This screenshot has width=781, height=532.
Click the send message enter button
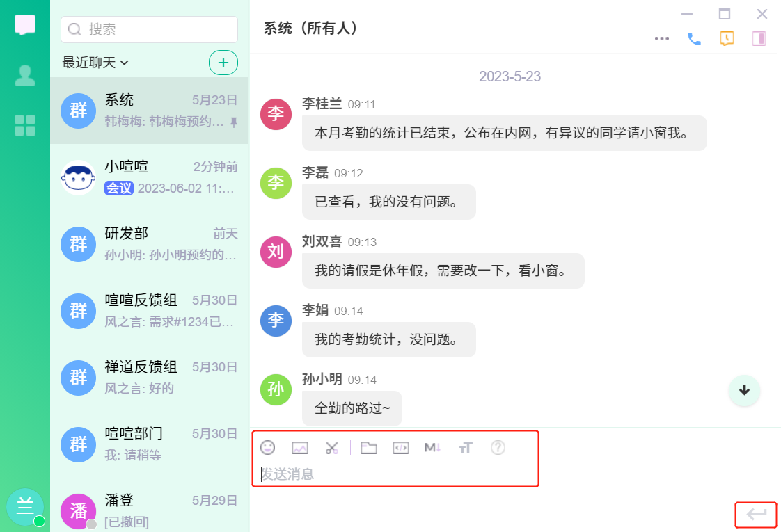point(757,515)
